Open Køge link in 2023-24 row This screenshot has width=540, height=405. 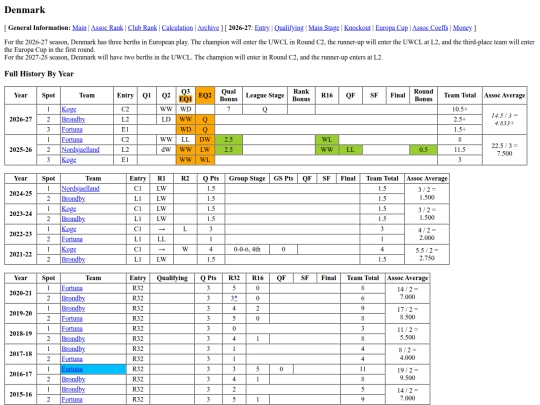tap(69, 209)
